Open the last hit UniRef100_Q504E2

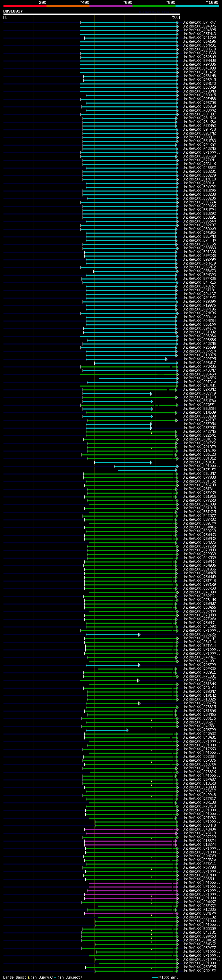coord(199,971)
